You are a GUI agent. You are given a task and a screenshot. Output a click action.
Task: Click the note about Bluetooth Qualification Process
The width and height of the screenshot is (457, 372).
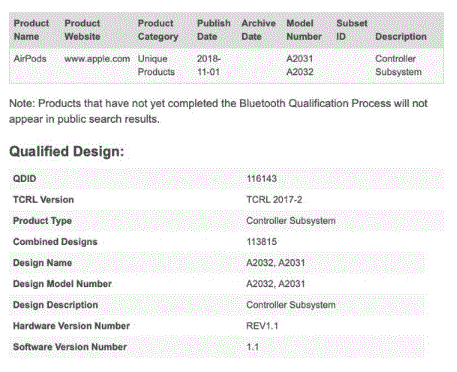(218, 111)
